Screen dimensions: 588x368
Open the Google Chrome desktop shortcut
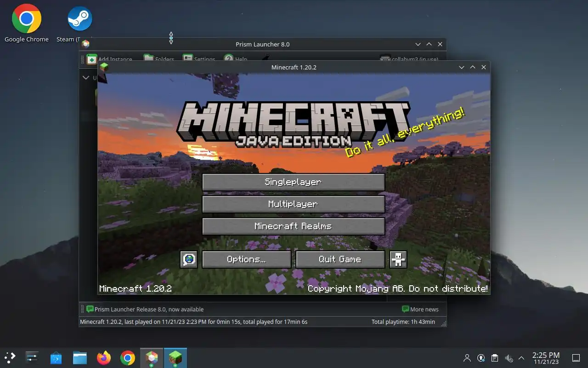point(27,24)
